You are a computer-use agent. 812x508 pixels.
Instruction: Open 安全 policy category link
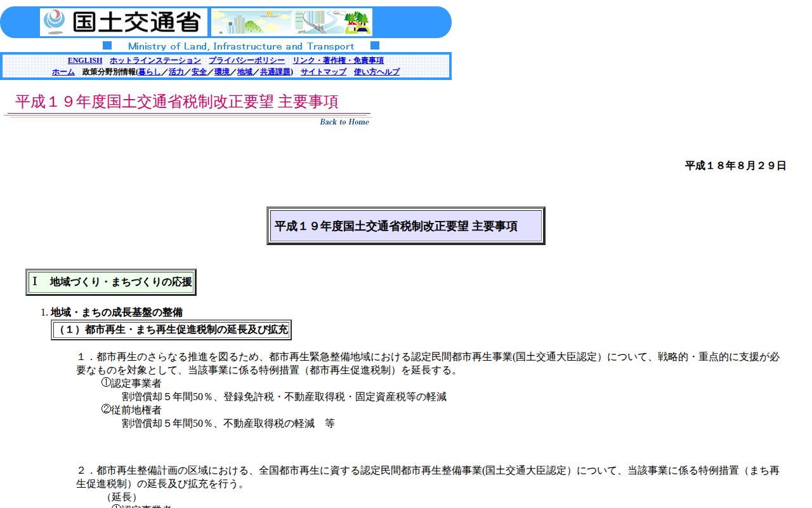coord(199,72)
